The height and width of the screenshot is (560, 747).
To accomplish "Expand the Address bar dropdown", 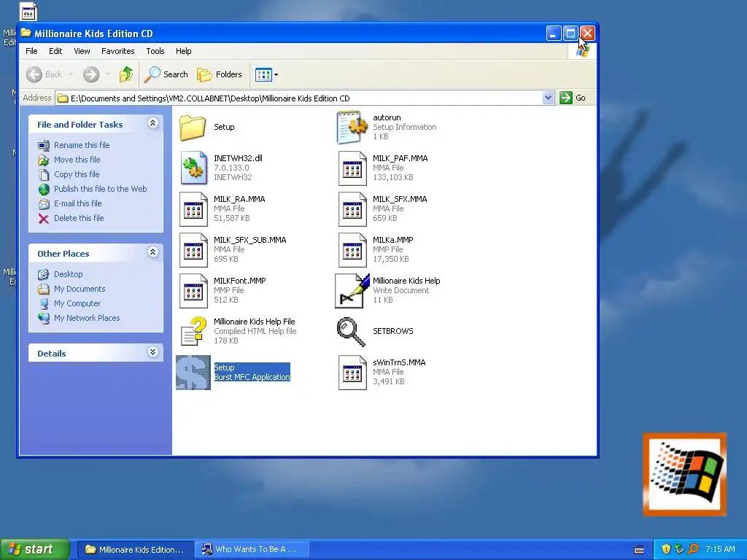I will point(548,98).
